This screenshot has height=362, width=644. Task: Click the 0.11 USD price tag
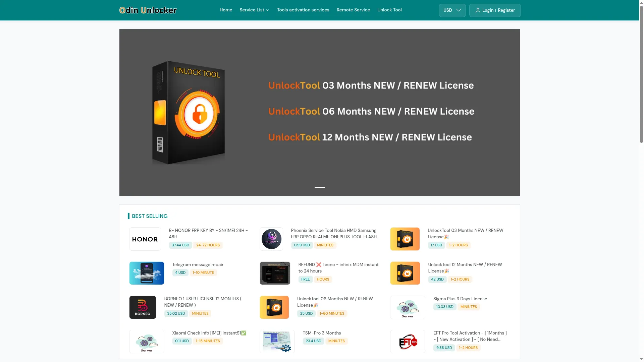[182, 341]
